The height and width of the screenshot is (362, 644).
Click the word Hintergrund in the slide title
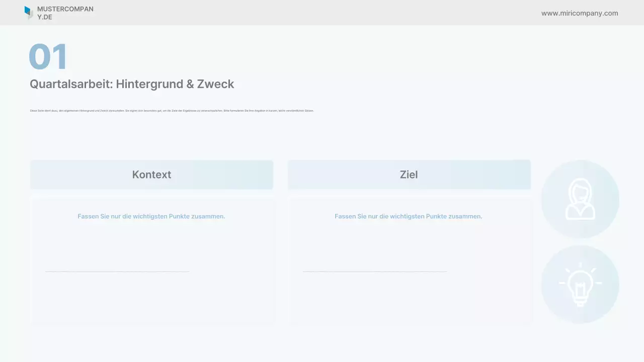[x=149, y=84]
